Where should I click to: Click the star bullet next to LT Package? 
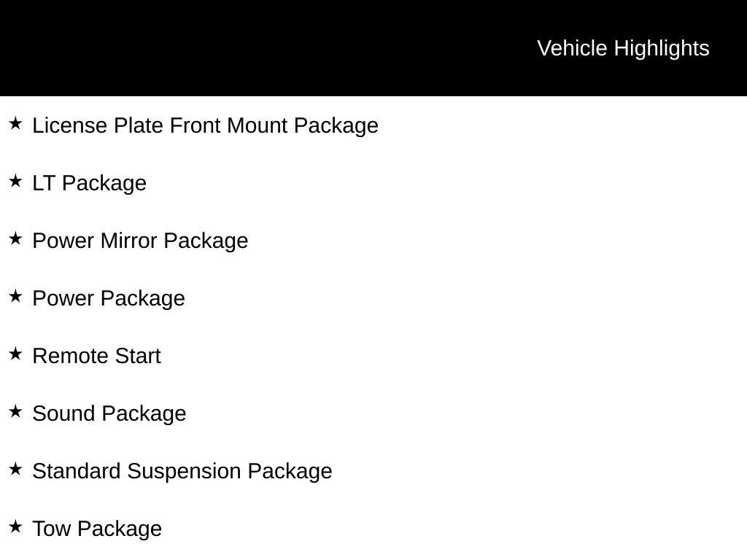[15, 182]
